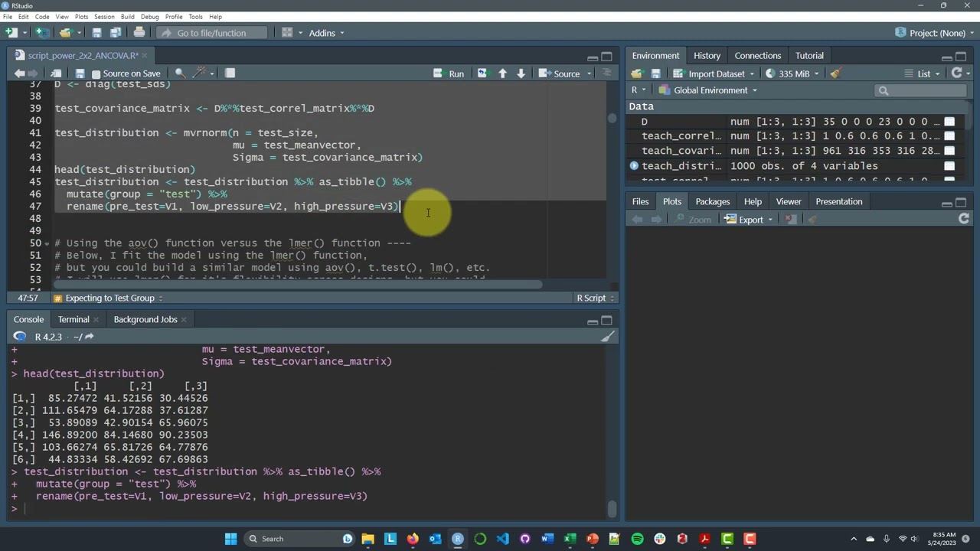980x551 pixels.
Task: View the console's current working directory
Action: click(89, 337)
